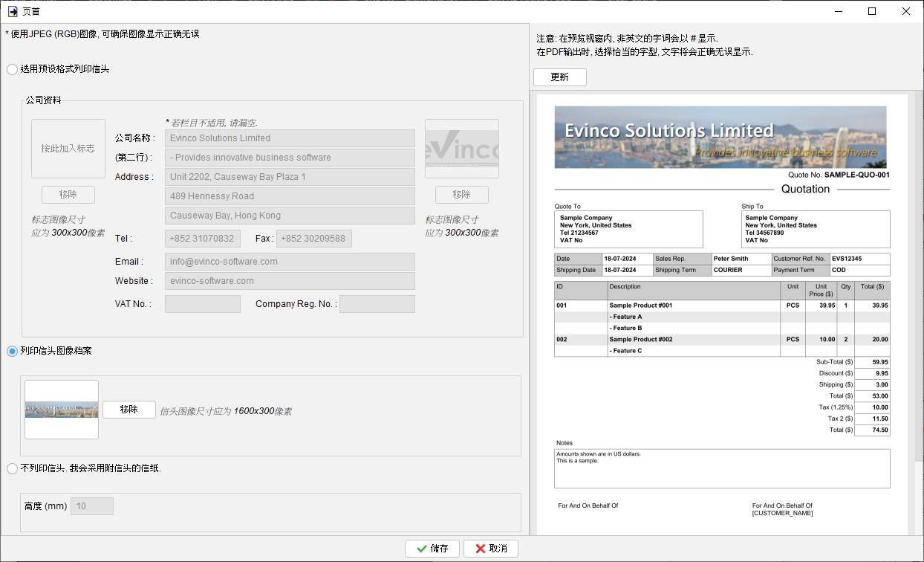Choose the do-not-print letterhead radio option
This screenshot has width=924, height=562.
click(x=12, y=468)
